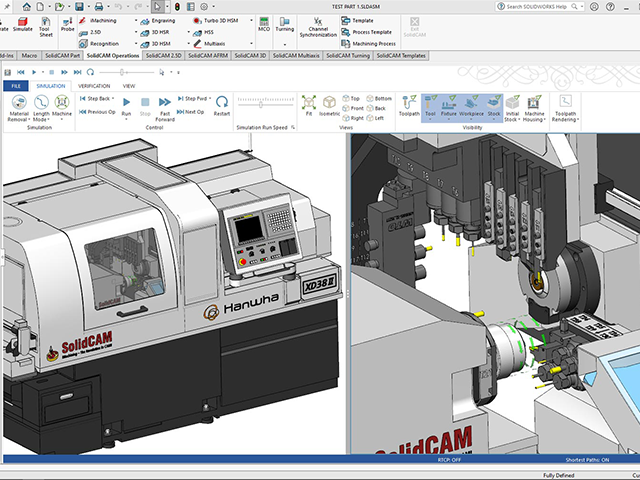
Task: Switch to VERIFICATION tab
Action: [x=94, y=86]
